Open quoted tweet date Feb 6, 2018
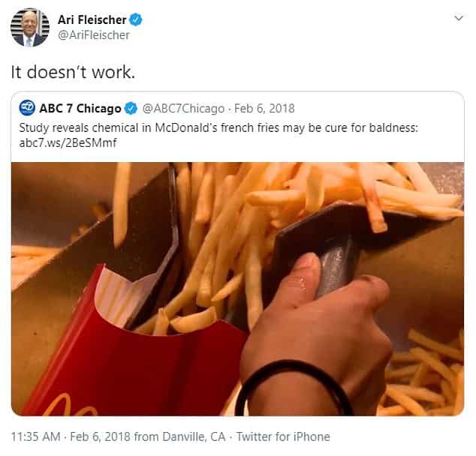This screenshot has height=456, width=476. click(264, 108)
